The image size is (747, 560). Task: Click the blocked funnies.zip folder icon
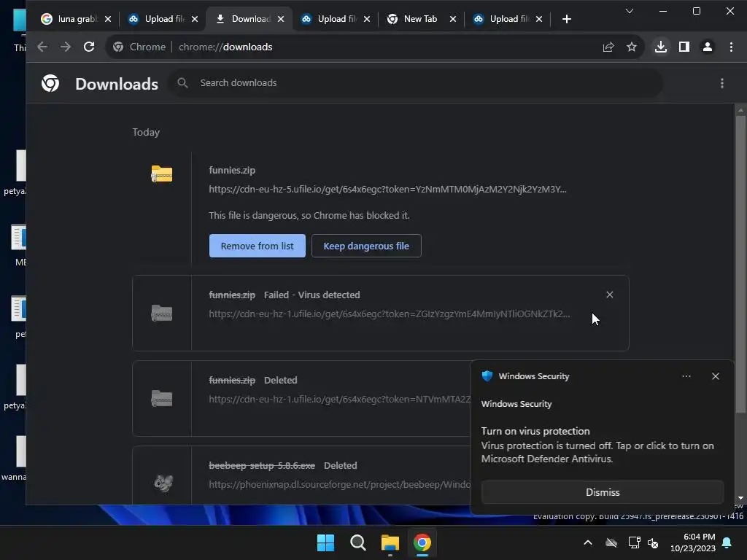[x=162, y=174]
